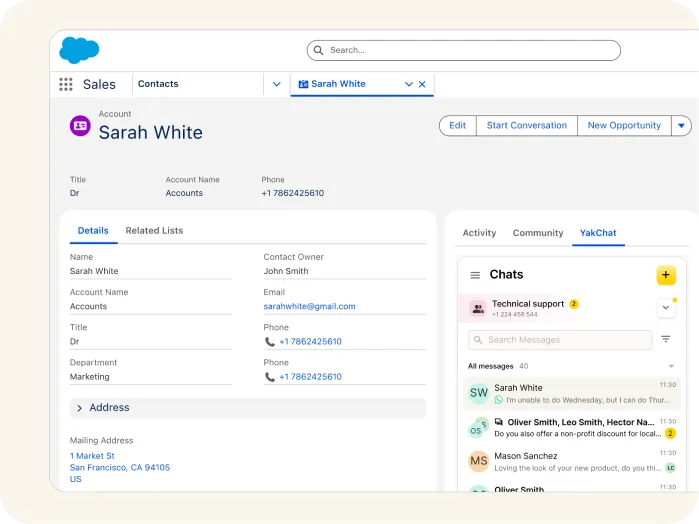Open Sarah White chat conversation
Screen dimensions: 699x524
click(572, 393)
